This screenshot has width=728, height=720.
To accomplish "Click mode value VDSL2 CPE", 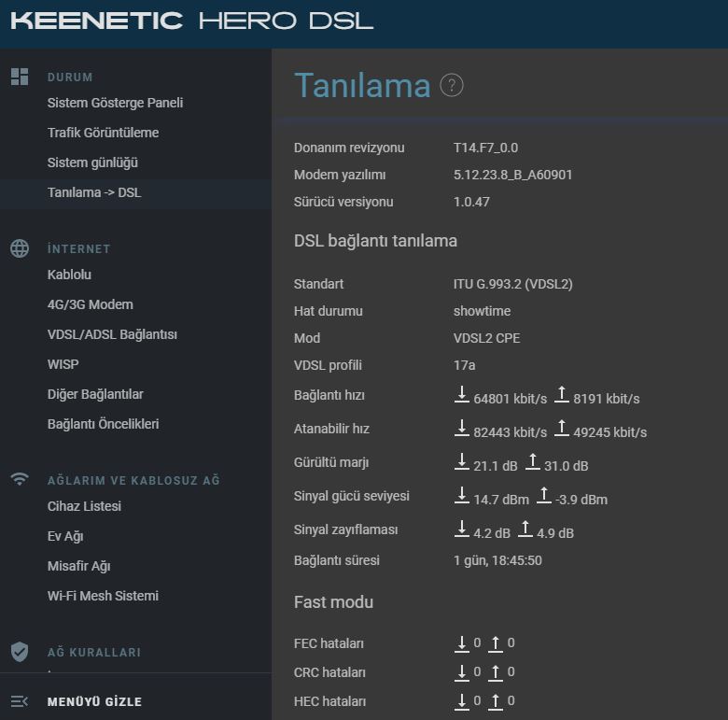I will pos(486,338).
